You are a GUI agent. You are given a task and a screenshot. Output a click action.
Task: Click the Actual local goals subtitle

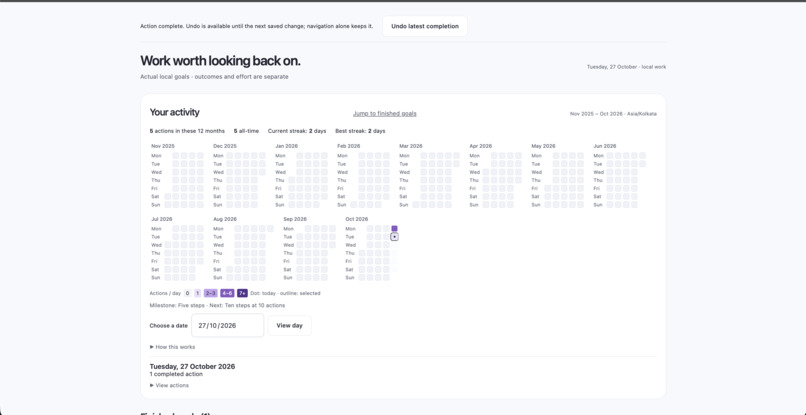(214, 77)
